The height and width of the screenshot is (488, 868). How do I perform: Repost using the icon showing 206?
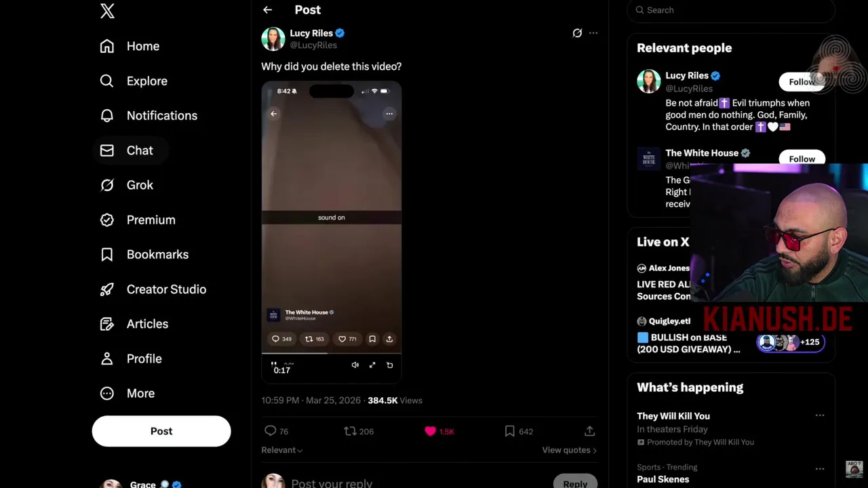pos(350,431)
